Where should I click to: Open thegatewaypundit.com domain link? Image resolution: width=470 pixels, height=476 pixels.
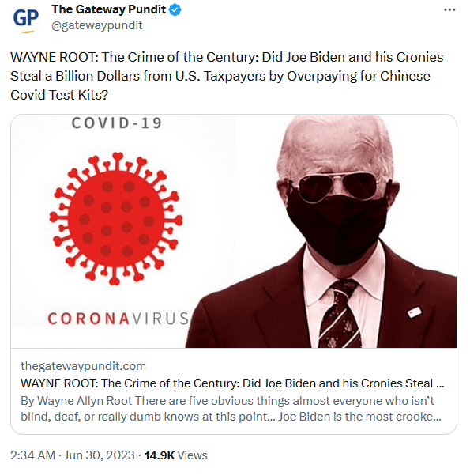83,366
